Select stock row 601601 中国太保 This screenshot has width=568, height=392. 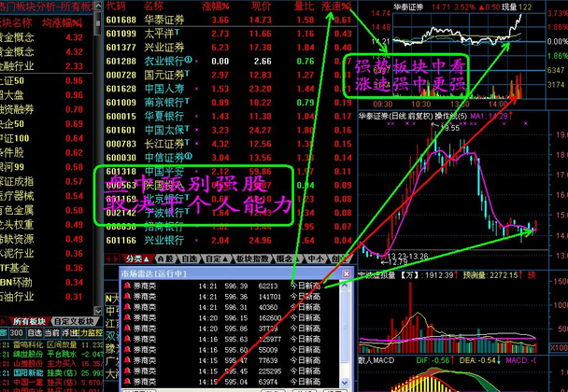229,130
